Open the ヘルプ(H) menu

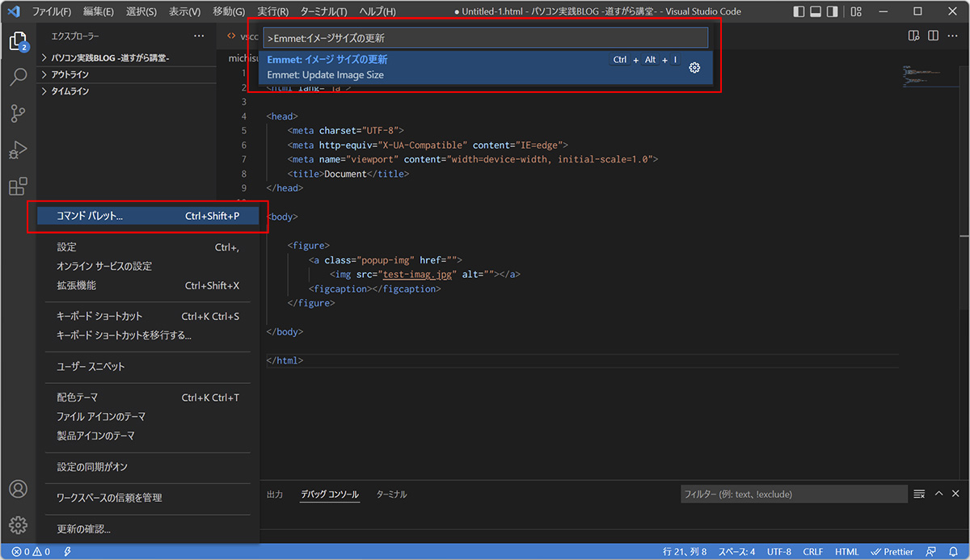[x=377, y=11]
